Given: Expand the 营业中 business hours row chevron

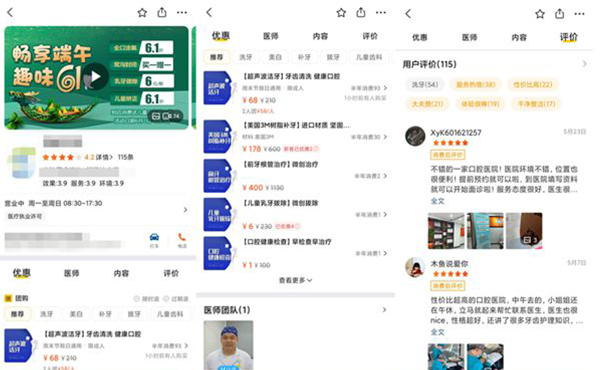Looking at the screenshot, I should [x=186, y=210].
